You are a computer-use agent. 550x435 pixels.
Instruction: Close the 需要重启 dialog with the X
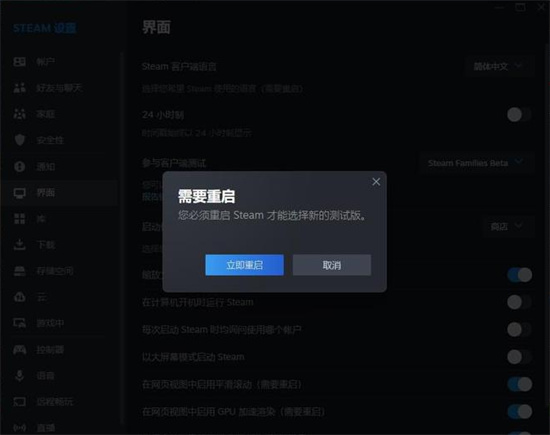[376, 182]
